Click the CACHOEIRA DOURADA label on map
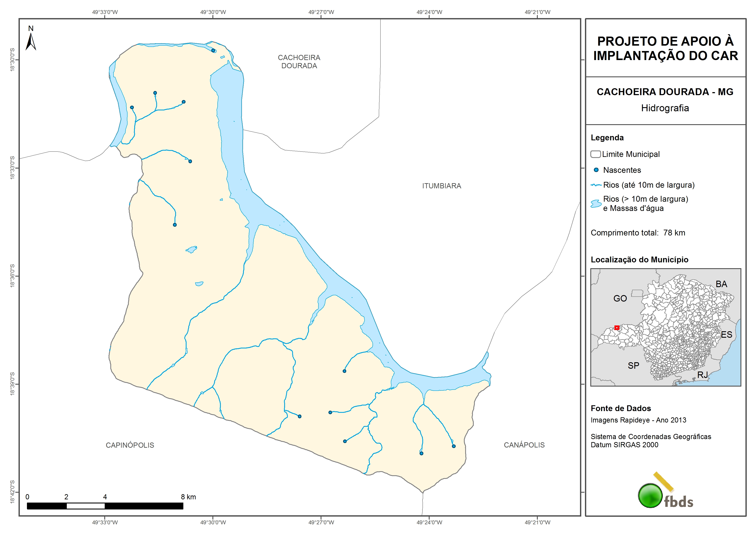 click(299, 62)
